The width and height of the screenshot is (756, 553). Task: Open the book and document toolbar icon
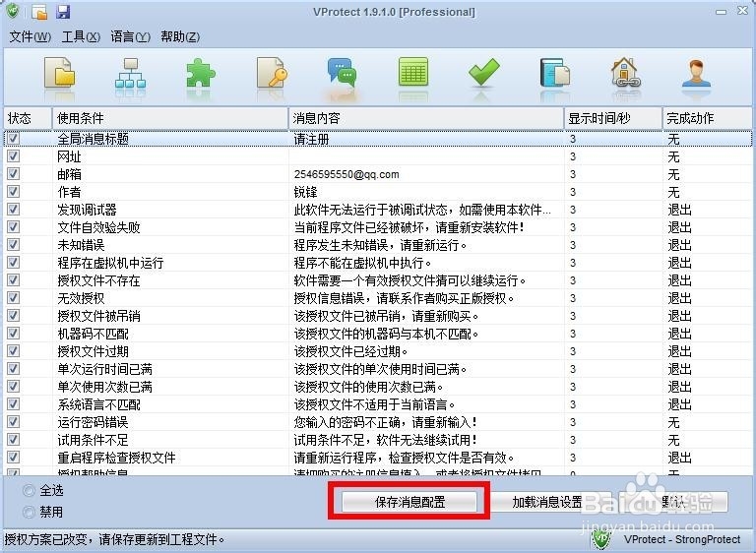click(554, 73)
